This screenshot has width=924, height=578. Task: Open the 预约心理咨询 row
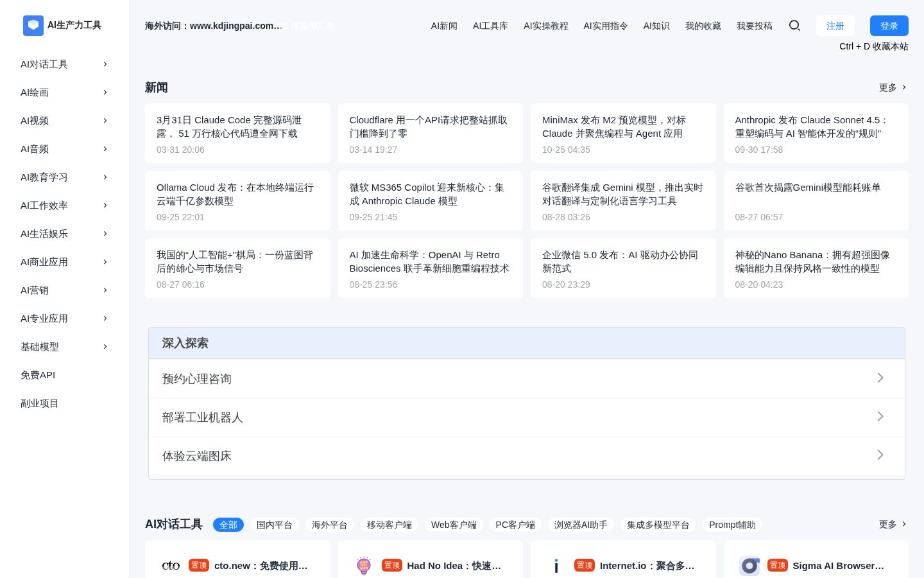(527, 379)
